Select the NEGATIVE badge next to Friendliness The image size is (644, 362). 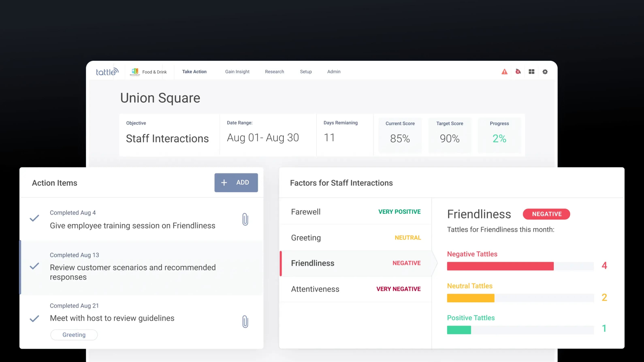pos(546,214)
